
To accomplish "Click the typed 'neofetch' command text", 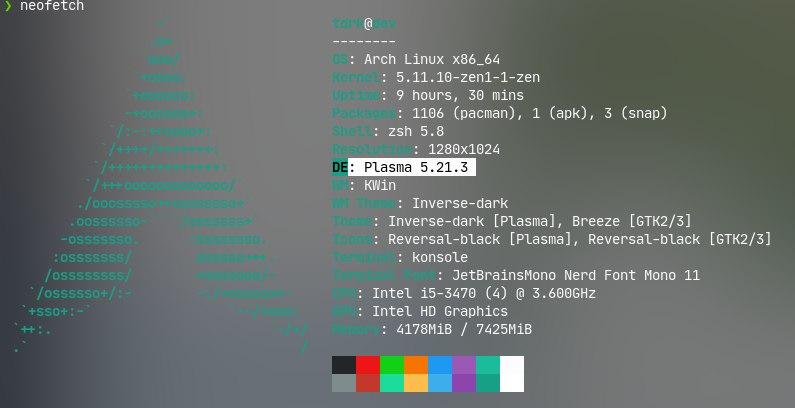I will point(52,6).
